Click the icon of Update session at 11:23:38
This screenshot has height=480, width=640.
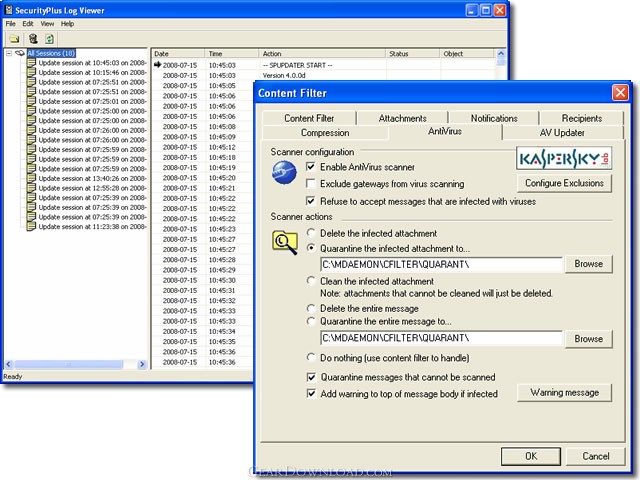tap(31, 227)
